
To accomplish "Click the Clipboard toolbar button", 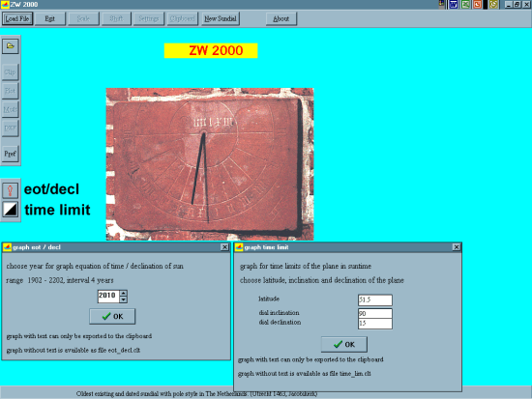I will (x=182, y=18).
